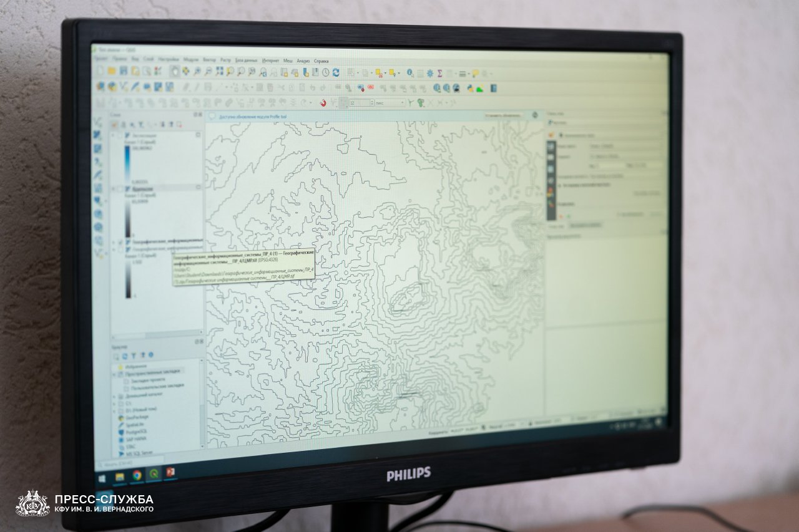Open PowerPoint from the taskbar
799x532 pixels.
169,472
